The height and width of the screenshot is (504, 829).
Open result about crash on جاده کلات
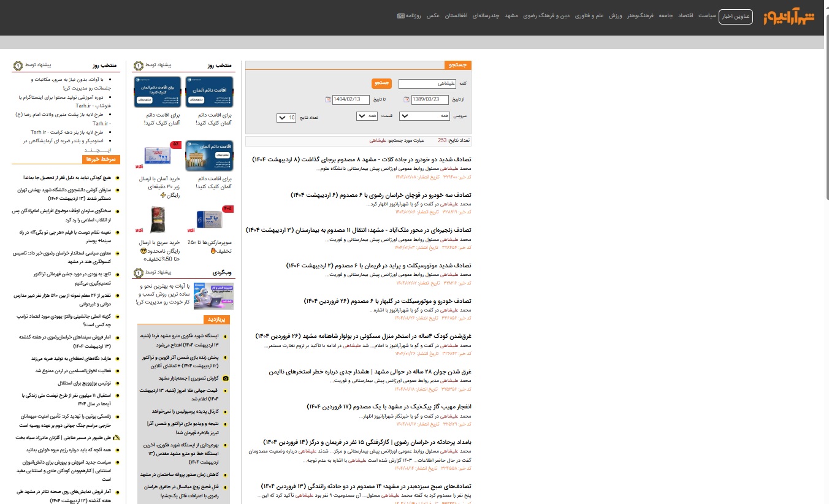(362, 159)
